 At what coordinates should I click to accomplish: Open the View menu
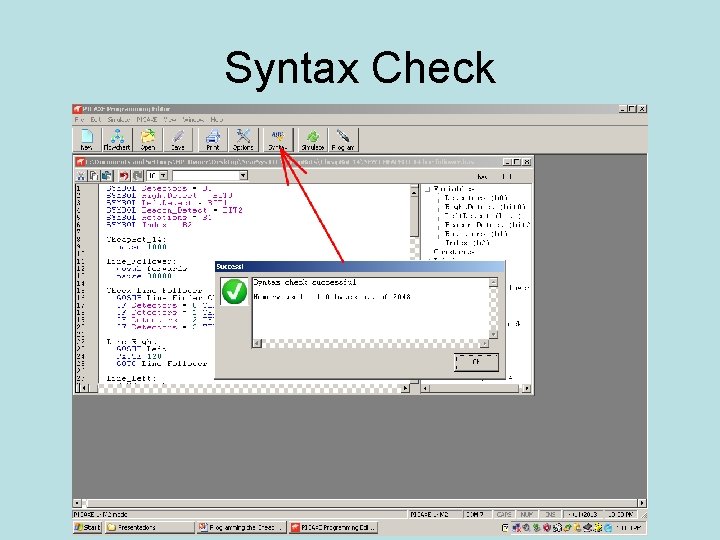(x=170, y=119)
